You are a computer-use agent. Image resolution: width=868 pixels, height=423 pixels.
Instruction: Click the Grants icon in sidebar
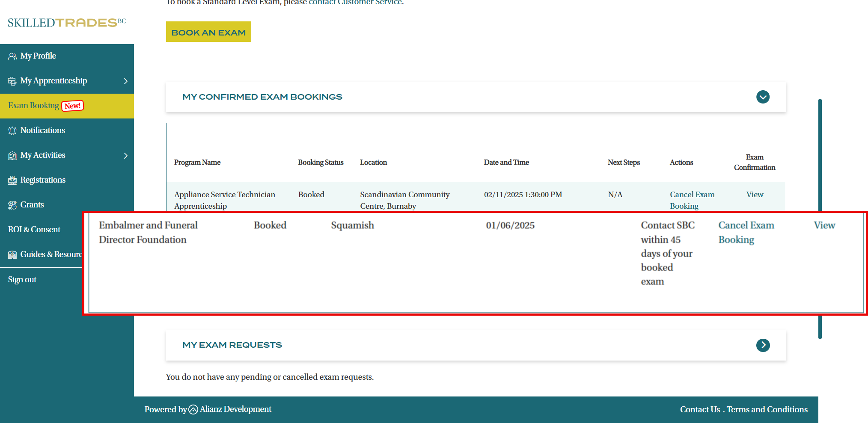click(x=12, y=205)
